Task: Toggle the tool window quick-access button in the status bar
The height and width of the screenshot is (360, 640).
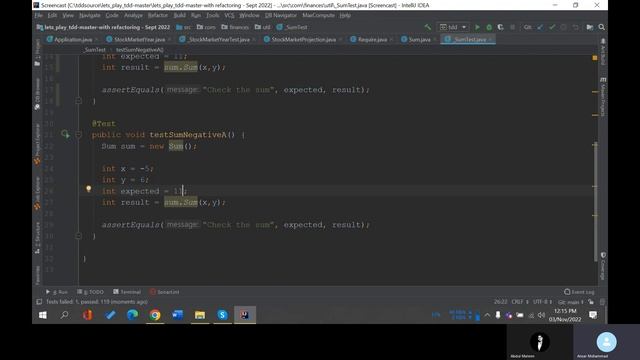Action: (x=39, y=302)
